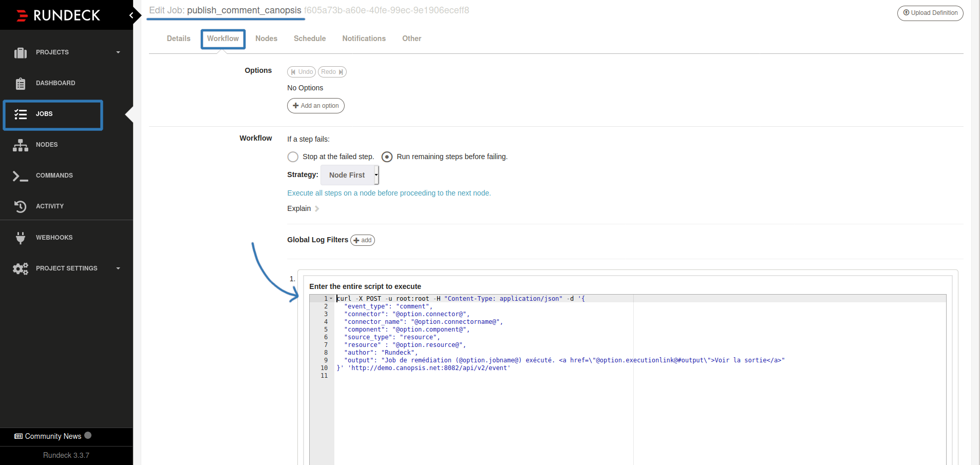Fold code at line 1 arrow
The image size is (980, 465).
pyautogui.click(x=331, y=298)
